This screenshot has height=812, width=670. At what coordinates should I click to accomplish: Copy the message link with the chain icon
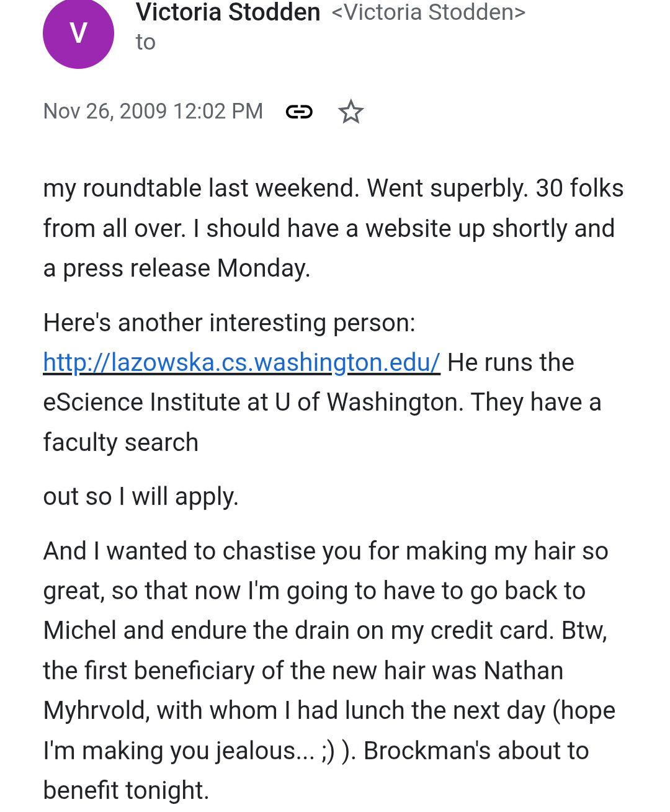coord(299,112)
